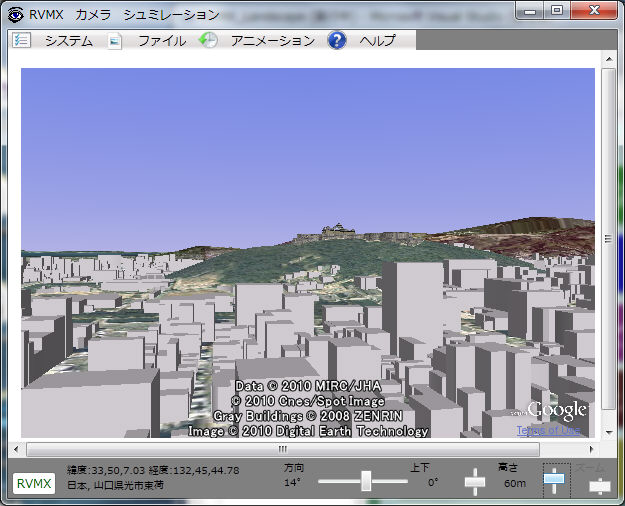Click the ズーム zoom slider control
This screenshot has width=625, height=506.
[599, 486]
